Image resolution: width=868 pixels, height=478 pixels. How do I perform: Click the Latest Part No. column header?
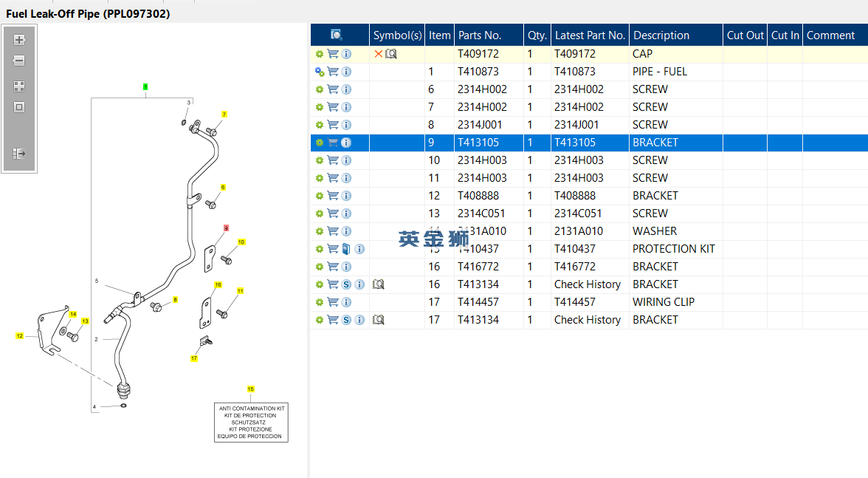(x=590, y=35)
